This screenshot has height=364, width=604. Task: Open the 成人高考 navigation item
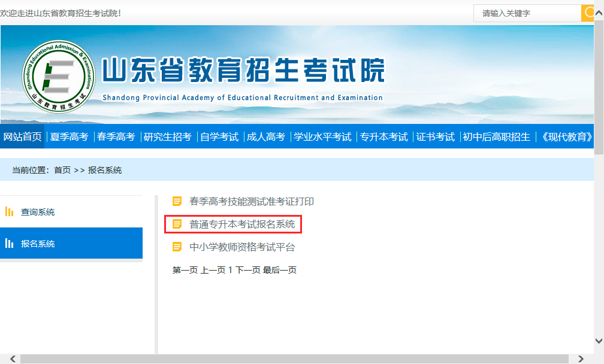(x=266, y=136)
